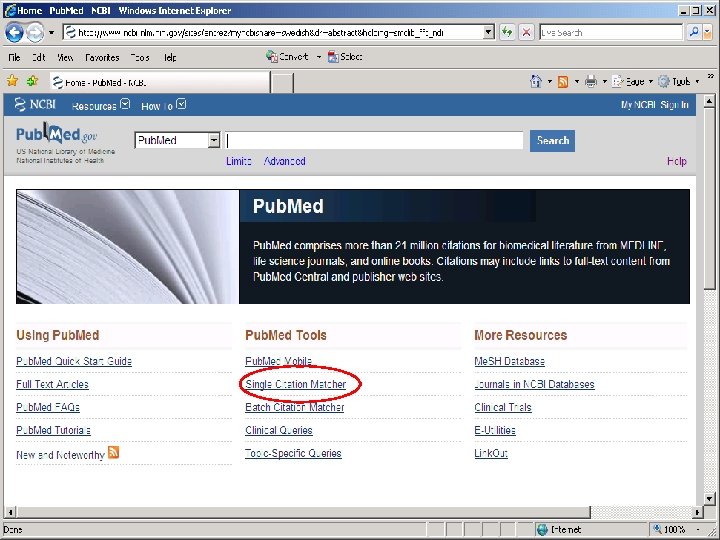
Task: Open the File menu
Action: 14,57
